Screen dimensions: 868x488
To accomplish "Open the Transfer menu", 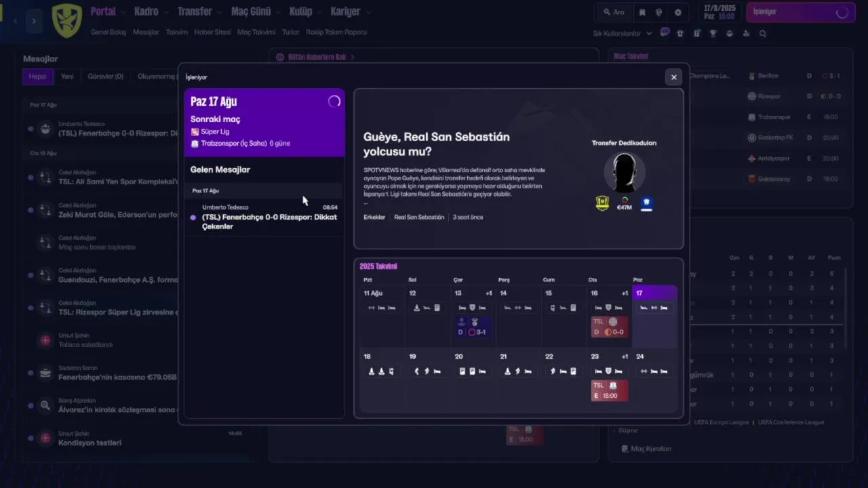I will [195, 12].
